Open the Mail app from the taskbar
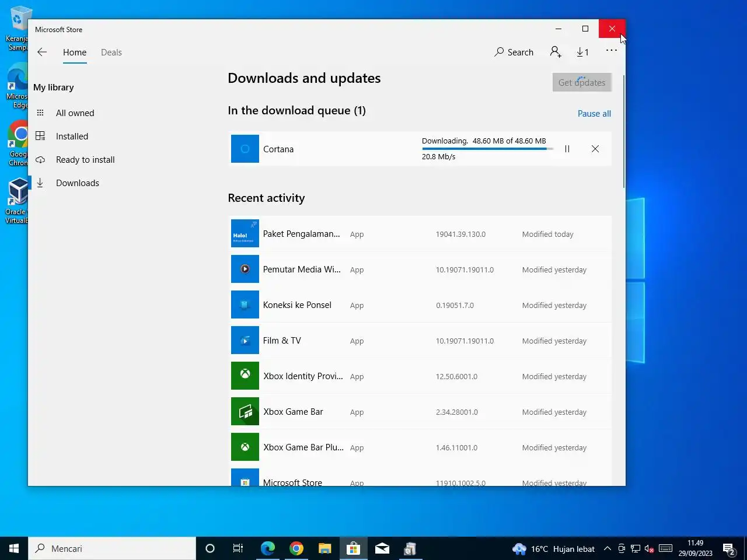747x560 pixels. click(x=382, y=548)
